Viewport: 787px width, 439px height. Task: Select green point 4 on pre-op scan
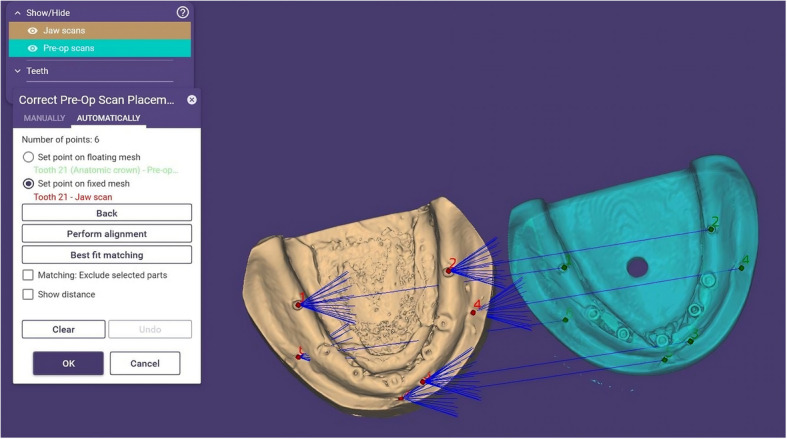click(x=741, y=268)
